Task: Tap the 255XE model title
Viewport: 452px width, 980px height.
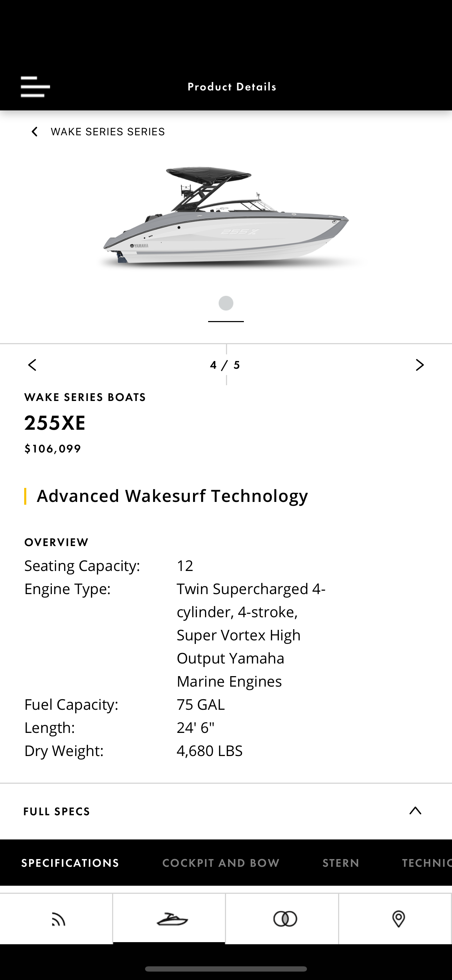Action: click(x=55, y=423)
